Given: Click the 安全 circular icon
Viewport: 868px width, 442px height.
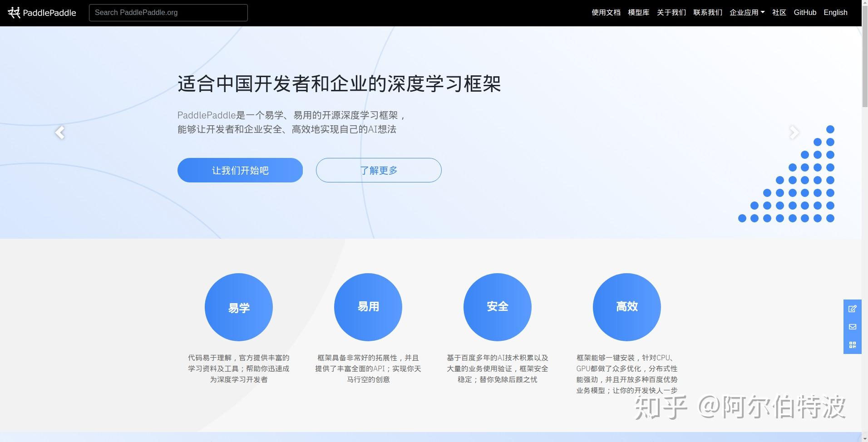Looking at the screenshot, I should 497,307.
